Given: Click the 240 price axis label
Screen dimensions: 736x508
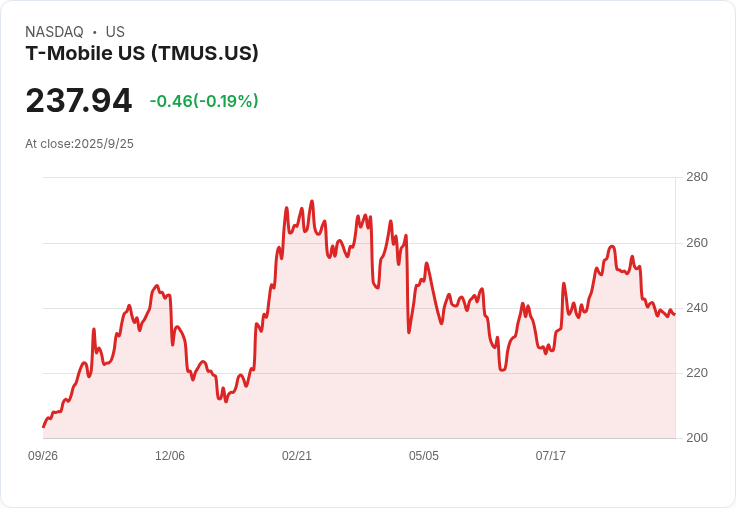Looking at the screenshot, I should point(697,308).
